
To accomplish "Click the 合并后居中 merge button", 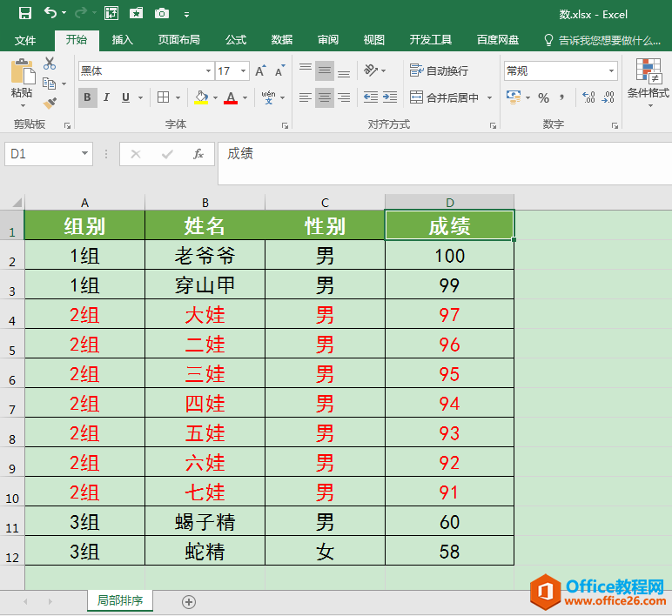I will (444, 97).
